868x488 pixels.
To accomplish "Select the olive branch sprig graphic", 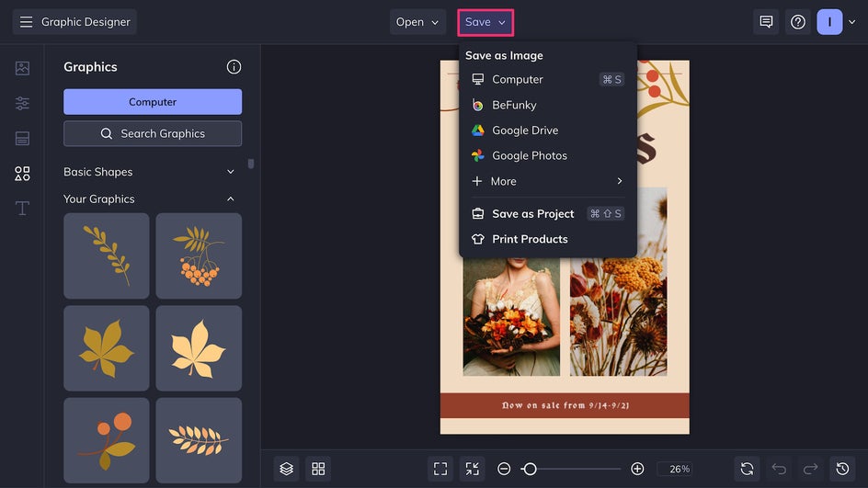I will [x=107, y=255].
